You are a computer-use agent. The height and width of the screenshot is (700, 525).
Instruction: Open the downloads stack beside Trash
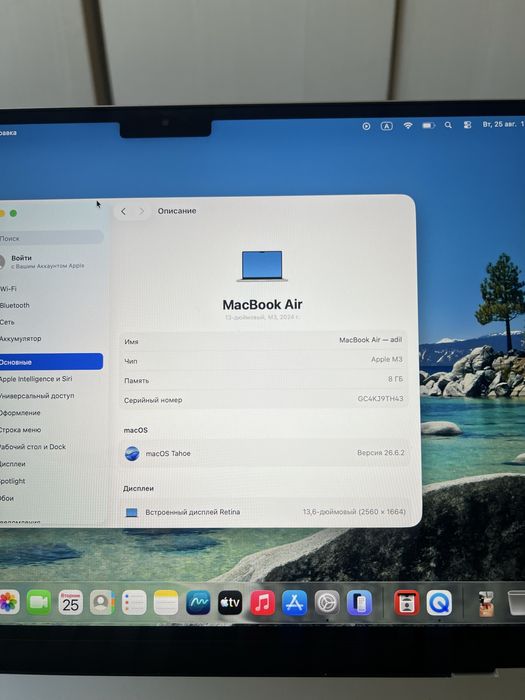[486, 604]
